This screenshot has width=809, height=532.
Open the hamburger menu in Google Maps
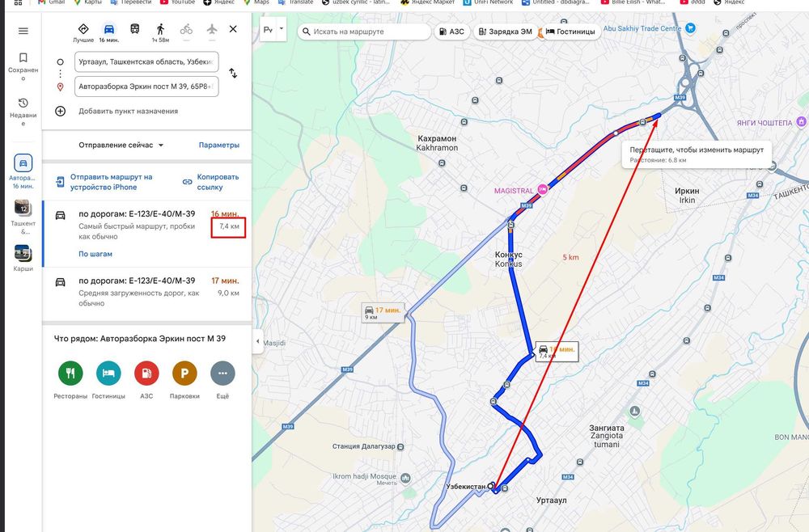[x=23, y=31]
